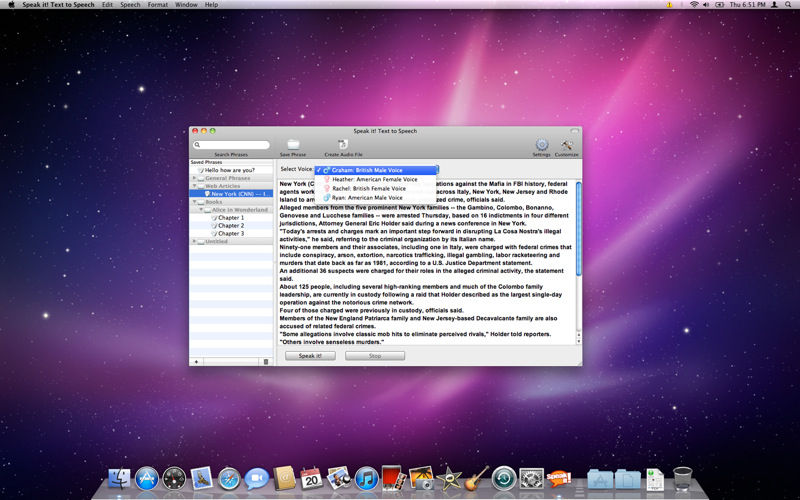The height and width of the screenshot is (500, 800).
Task: Open Finder from the dock
Action: tap(119, 479)
